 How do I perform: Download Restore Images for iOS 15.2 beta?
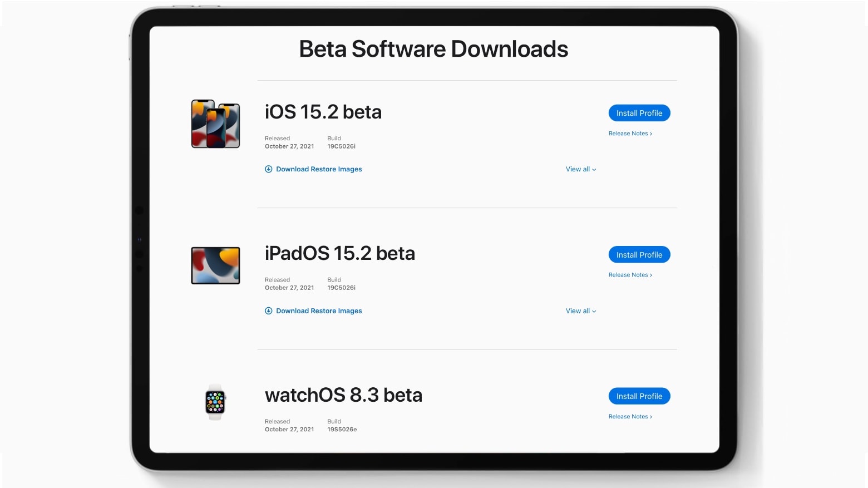(319, 169)
